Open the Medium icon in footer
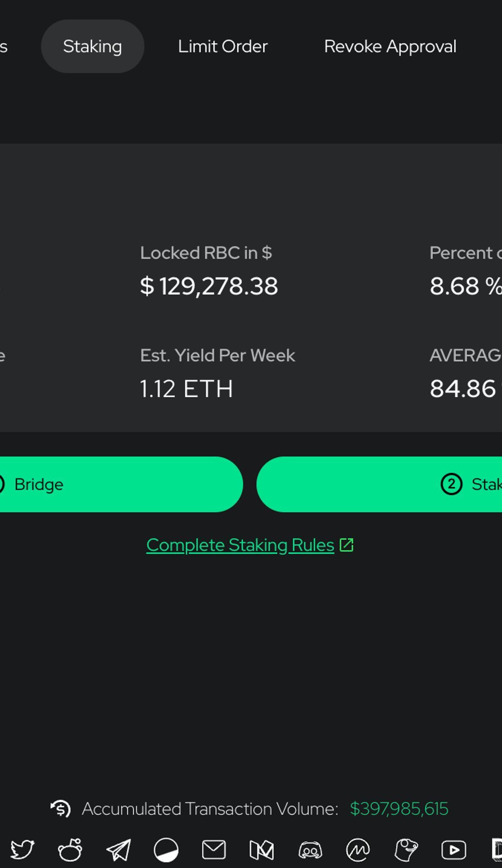 point(262,850)
